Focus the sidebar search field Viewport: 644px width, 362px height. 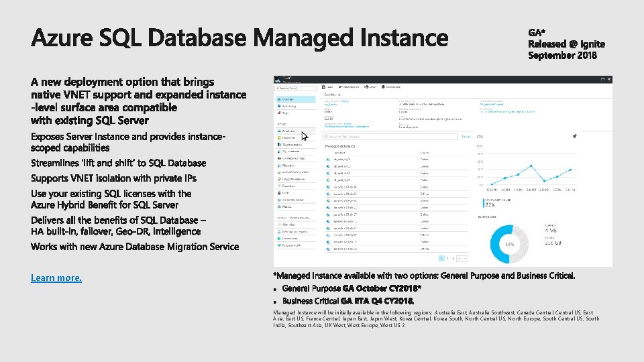tap(296, 88)
